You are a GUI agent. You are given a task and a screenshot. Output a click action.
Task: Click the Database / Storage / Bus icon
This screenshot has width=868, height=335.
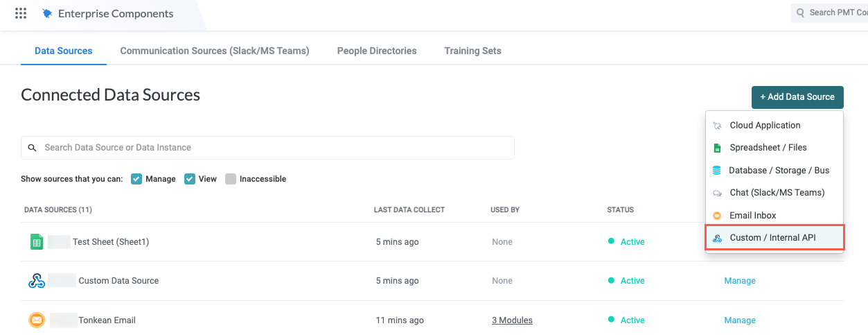tap(717, 170)
